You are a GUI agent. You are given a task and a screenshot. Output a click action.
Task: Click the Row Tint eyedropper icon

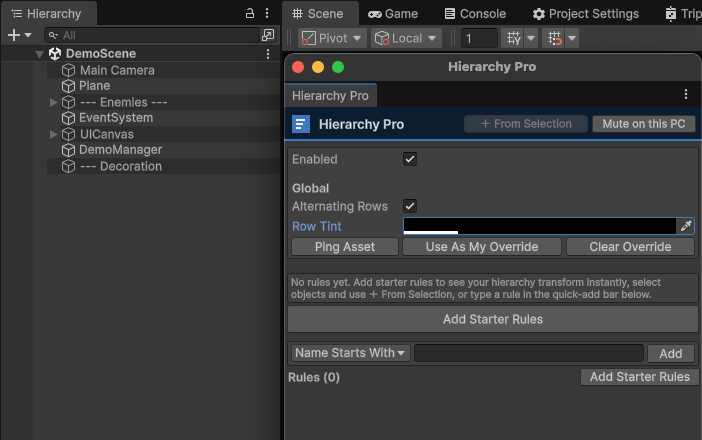tap(686, 226)
